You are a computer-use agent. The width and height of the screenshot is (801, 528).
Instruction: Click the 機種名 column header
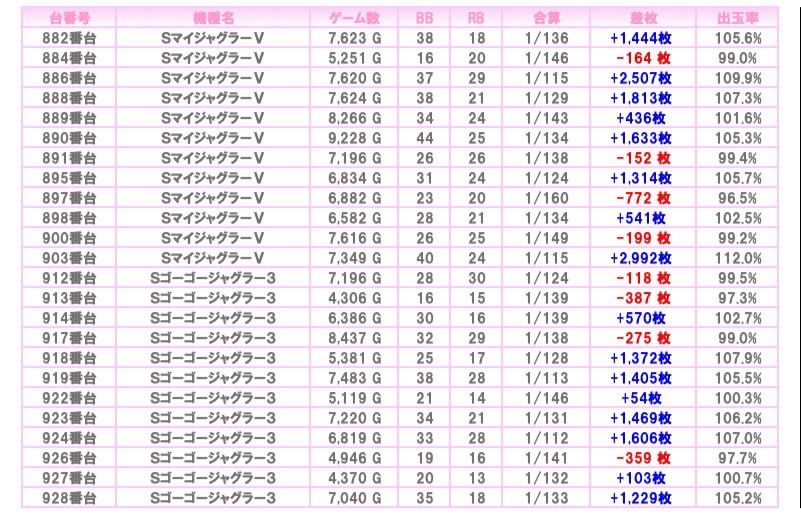[213, 18]
